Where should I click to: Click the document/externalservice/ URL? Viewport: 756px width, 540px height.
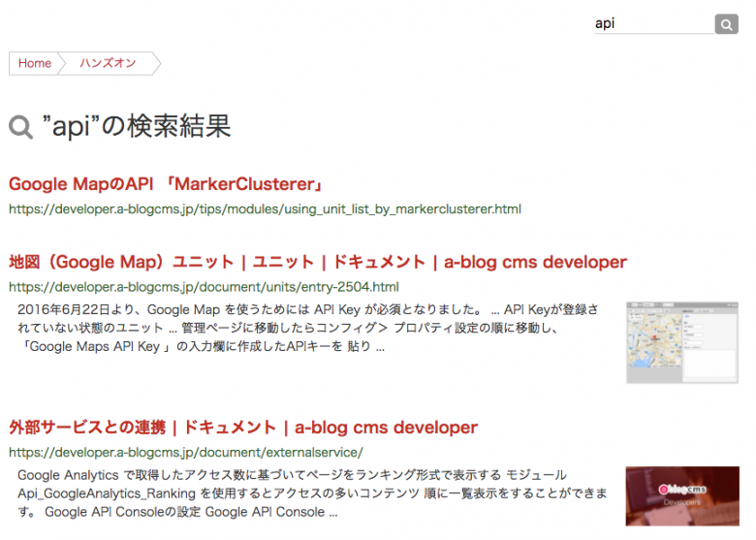pyautogui.click(x=186, y=452)
